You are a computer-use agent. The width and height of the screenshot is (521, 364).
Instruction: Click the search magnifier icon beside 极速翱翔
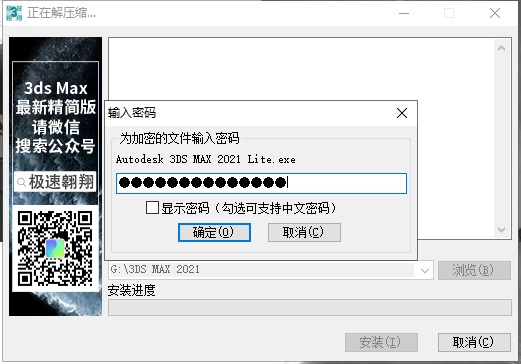coord(21,182)
